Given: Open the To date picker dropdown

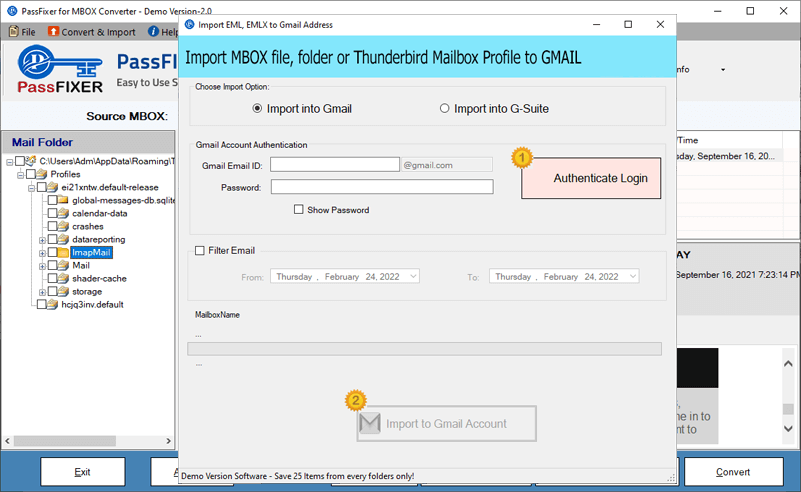Looking at the screenshot, I should coord(632,276).
